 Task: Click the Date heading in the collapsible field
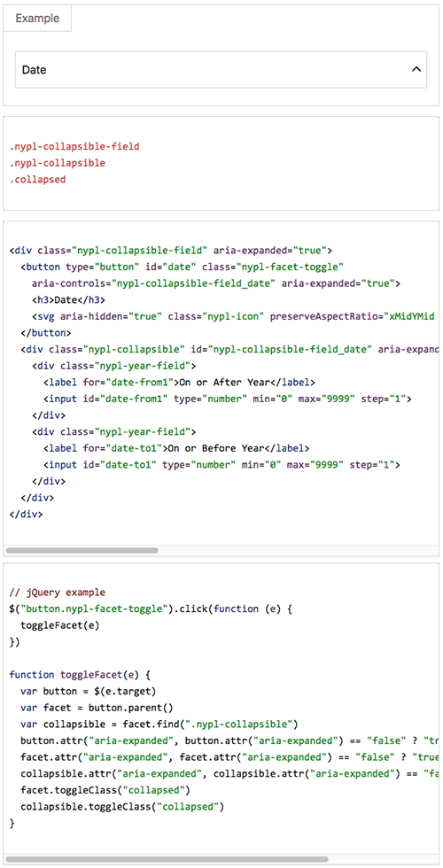point(34,70)
